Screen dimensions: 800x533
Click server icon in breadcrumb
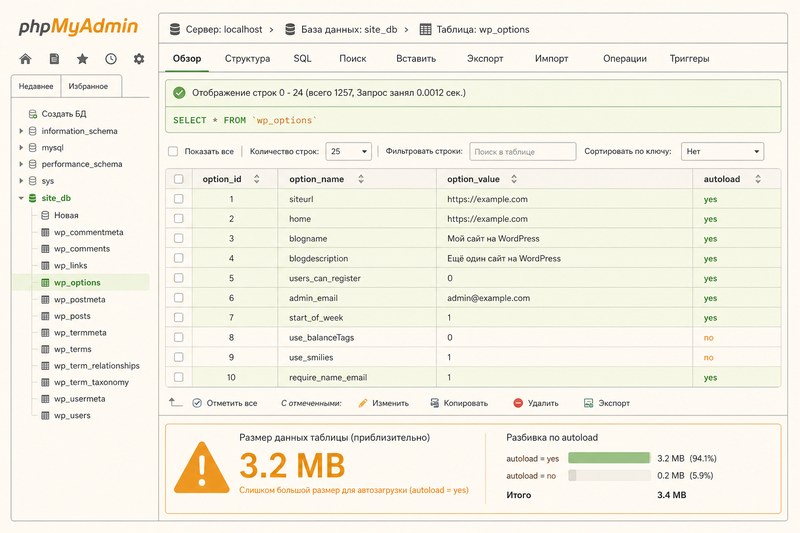(174, 30)
